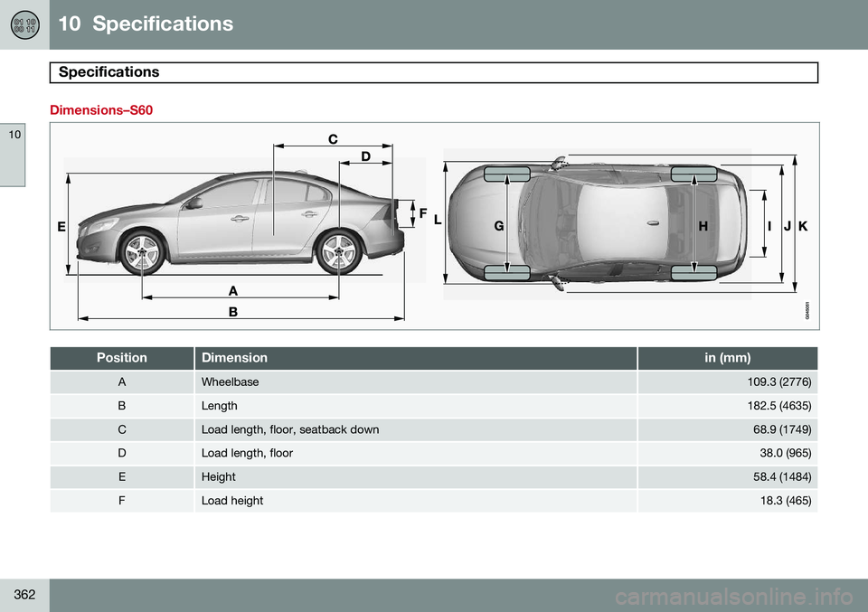
Task: Click label 'E' left of the car
Action: [61, 227]
